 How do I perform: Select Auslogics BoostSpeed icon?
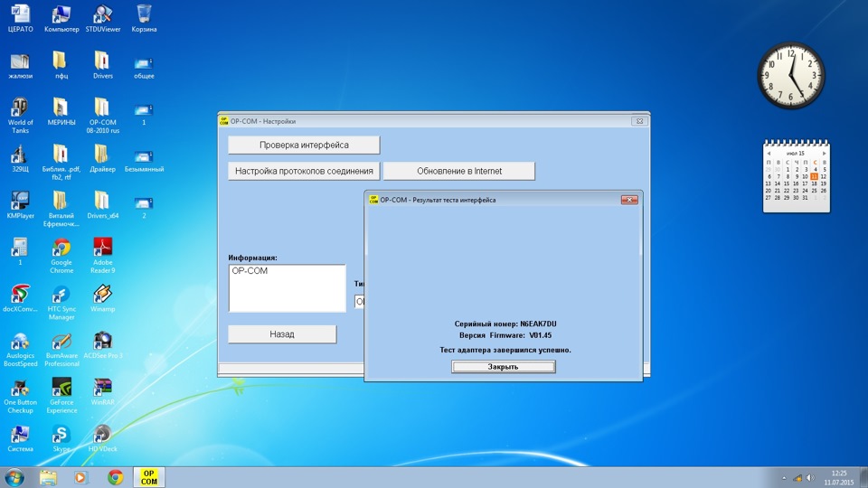pos(20,349)
